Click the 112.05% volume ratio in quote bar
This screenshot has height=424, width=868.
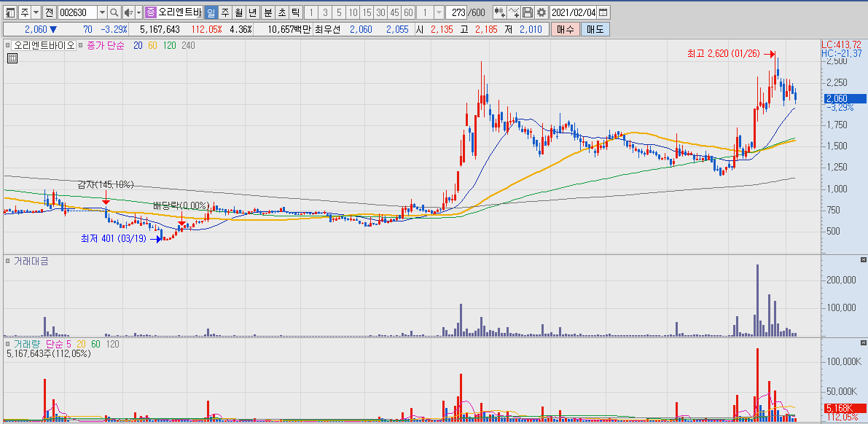(x=206, y=29)
